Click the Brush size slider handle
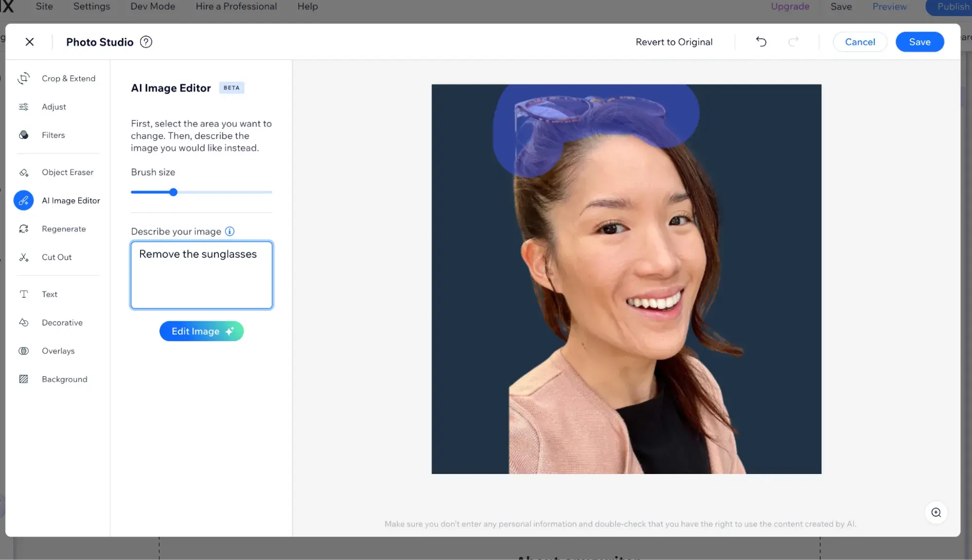Image resolution: width=972 pixels, height=560 pixels. (x=173, y=192)
